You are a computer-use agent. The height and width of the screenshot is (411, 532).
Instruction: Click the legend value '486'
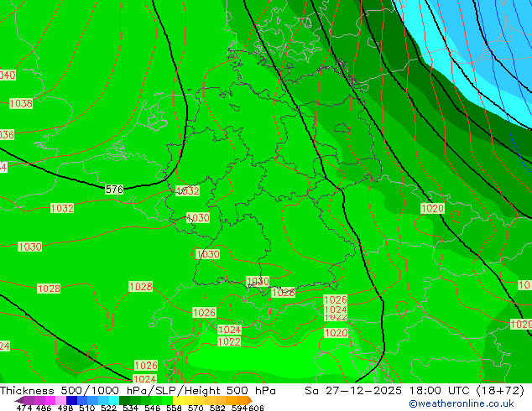pyautogui.click(x=44, y=408)
